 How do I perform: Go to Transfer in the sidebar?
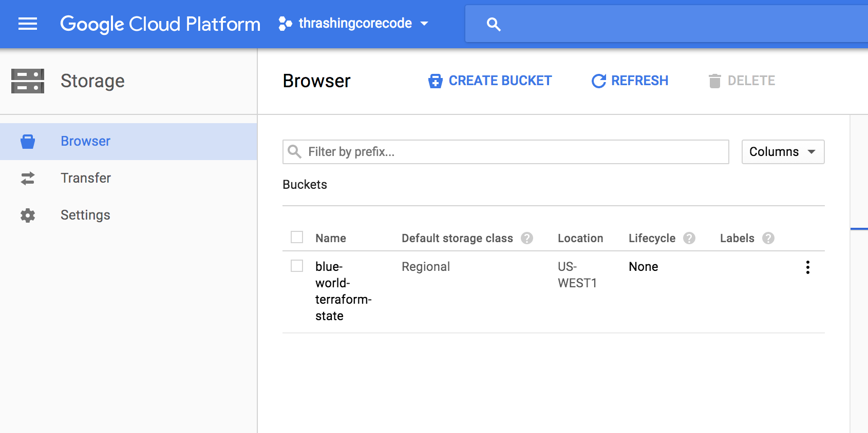pyautogui.click(x=85, y=178)
